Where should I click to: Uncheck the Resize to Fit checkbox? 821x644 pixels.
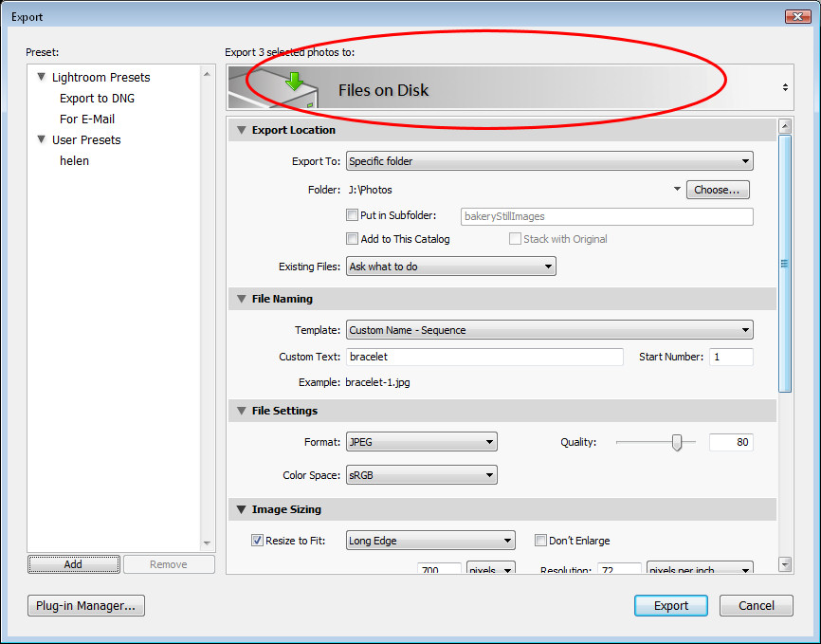pos(257,541)
